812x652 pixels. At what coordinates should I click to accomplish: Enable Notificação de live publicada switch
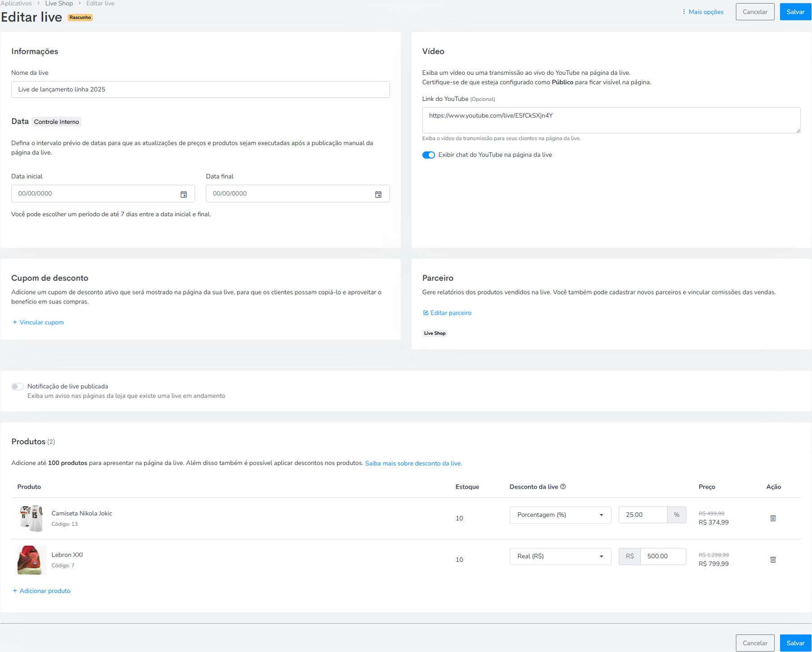pos(18,387)
